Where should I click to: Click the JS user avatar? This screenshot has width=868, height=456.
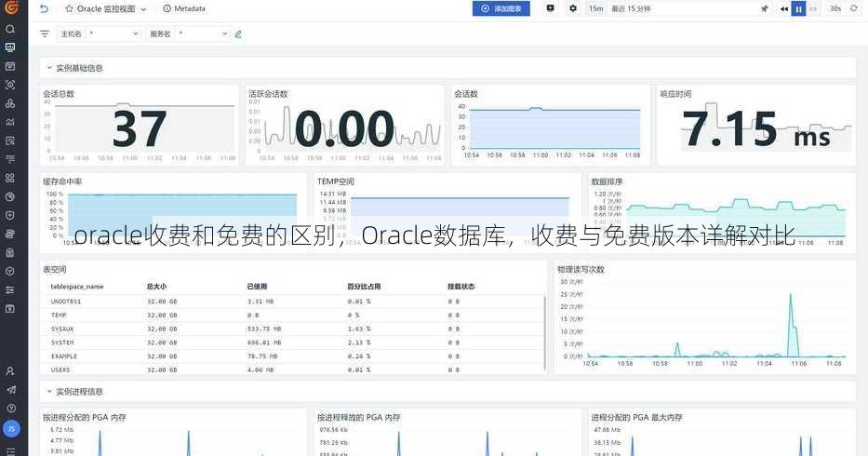(x=11, y=428)
